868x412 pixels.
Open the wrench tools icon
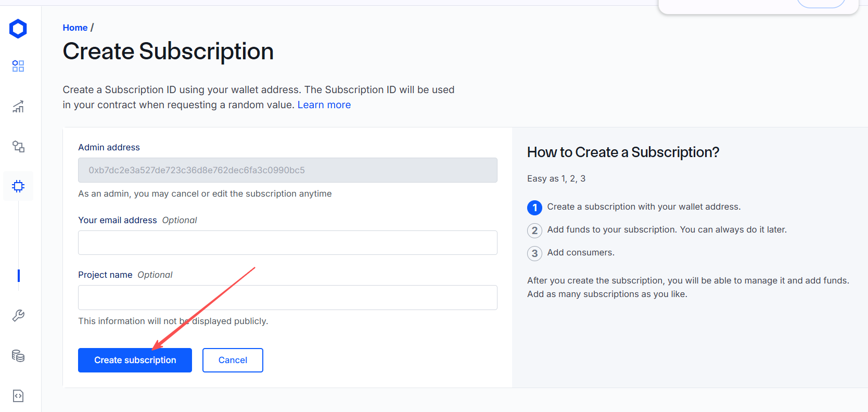click(x=18, y=316)
